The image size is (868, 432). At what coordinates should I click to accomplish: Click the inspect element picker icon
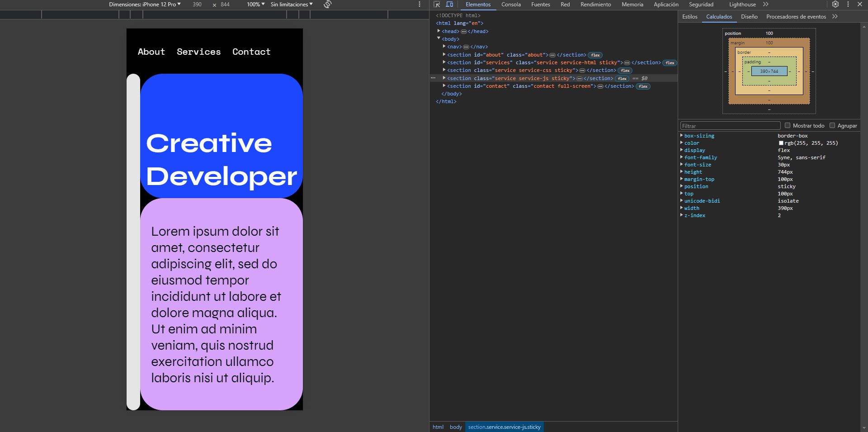click(x=437, y=5)
